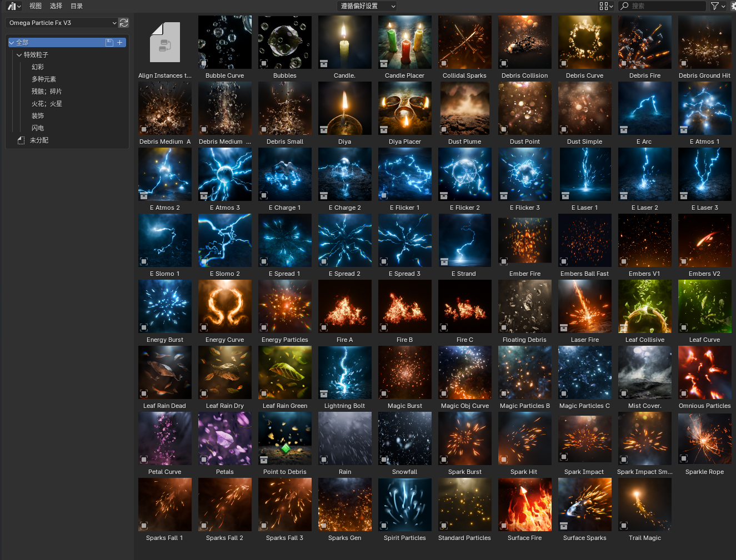
Task: Select the 火花；火星 catalog
Action: [x=47, y=104]
